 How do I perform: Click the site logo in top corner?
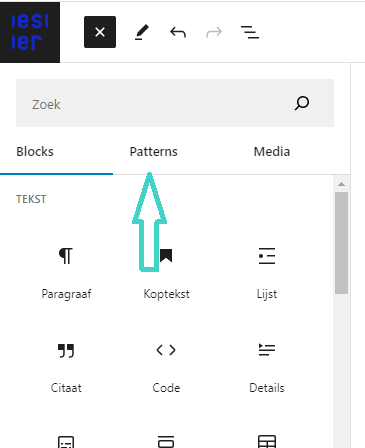[x=30, y=32]
